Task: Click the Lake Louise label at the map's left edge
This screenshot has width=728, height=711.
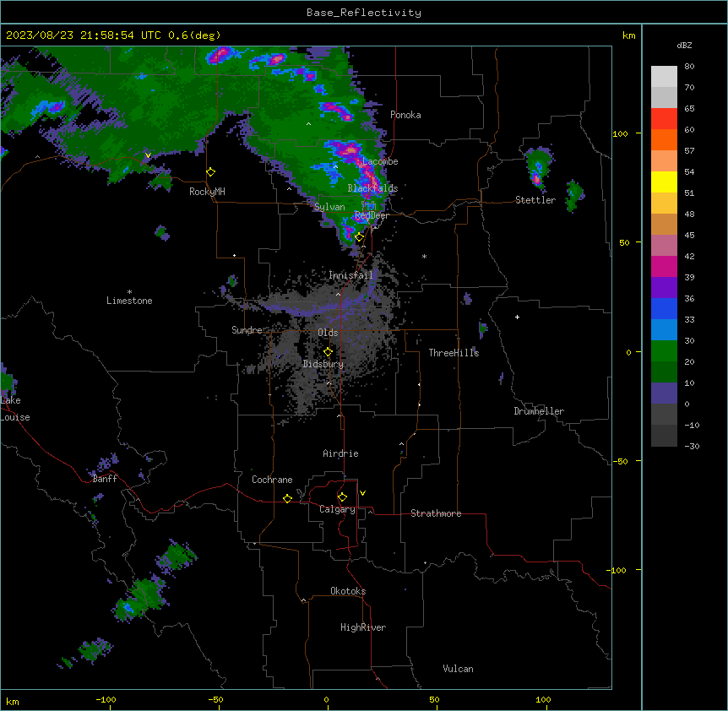Action: (x=15, y=409)
